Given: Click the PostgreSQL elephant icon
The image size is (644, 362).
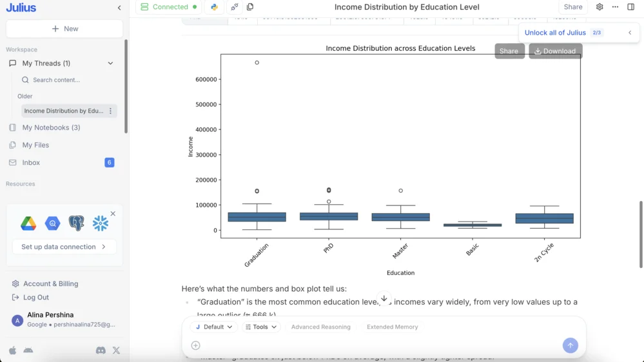Looking at the screenshot, I should (76, 224).
